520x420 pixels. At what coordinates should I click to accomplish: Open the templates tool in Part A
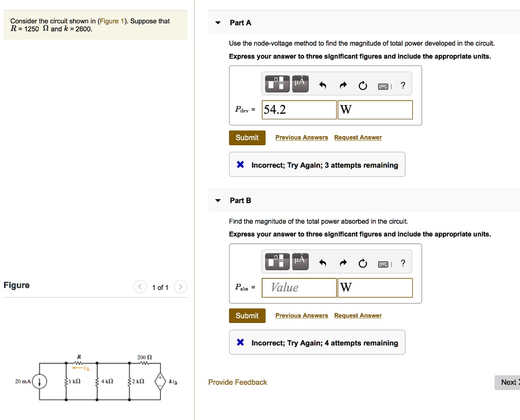pyautogui.click(x=278, y=84)
